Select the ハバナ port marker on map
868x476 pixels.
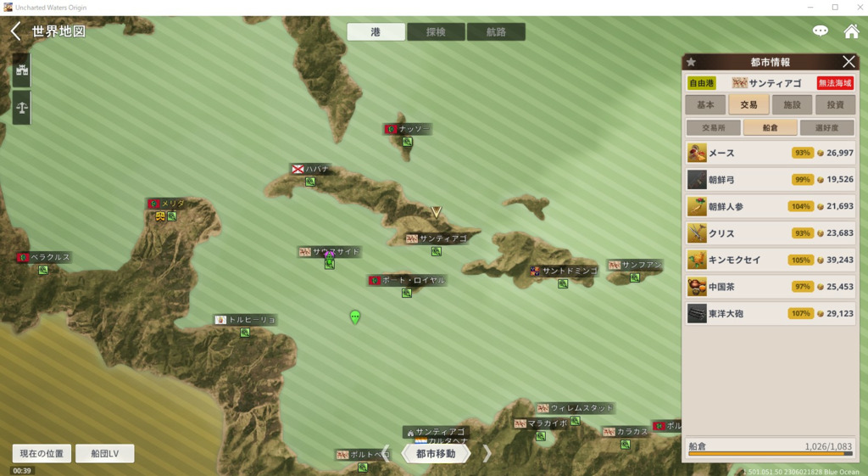click(310, 182)
